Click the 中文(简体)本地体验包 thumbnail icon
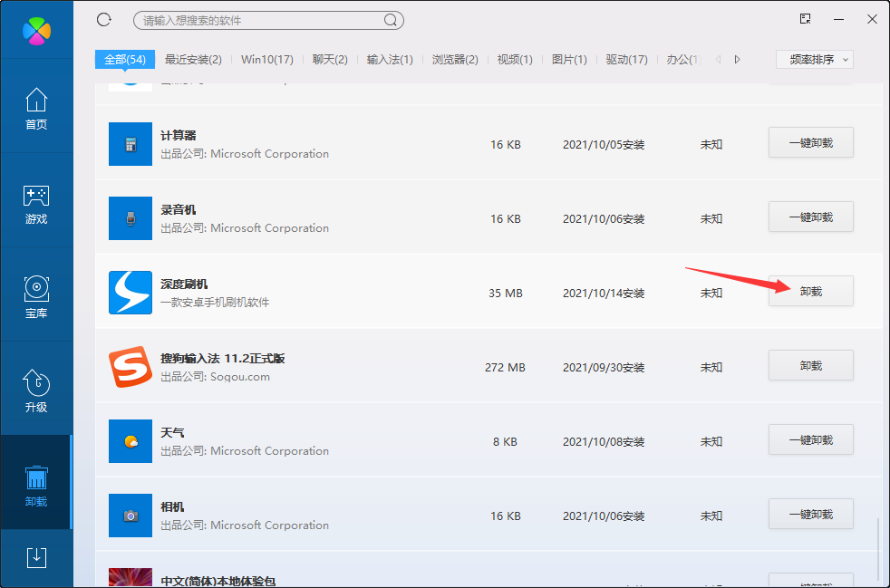890x588 pixels. 131,578
